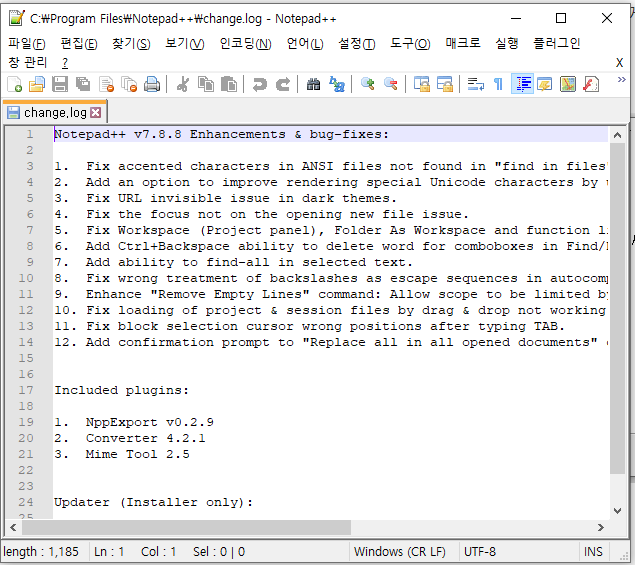Click the New file toolbar icon
The image size is (635, 565).
(x=15, y=84)
